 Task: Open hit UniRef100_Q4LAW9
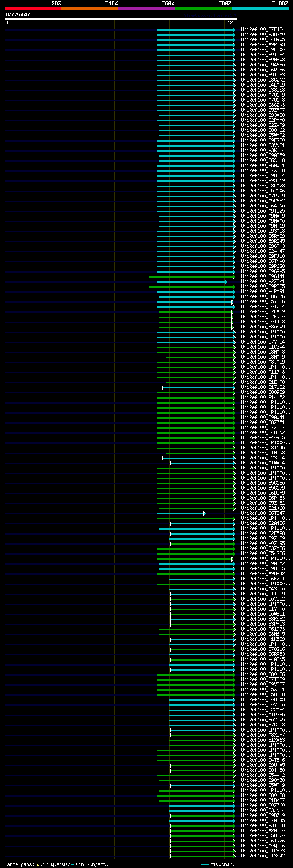point(263,85)
